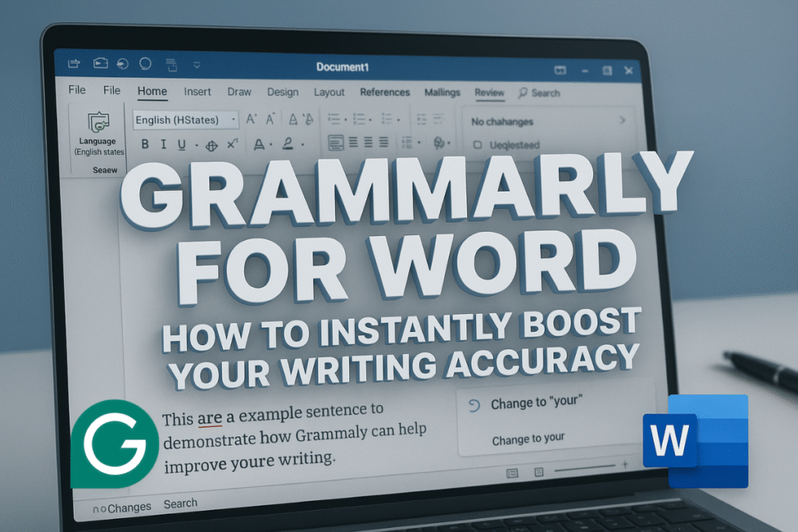Click the zoom in plus button
The width and height of the screenshot is (798, 532).
[625, 464]
